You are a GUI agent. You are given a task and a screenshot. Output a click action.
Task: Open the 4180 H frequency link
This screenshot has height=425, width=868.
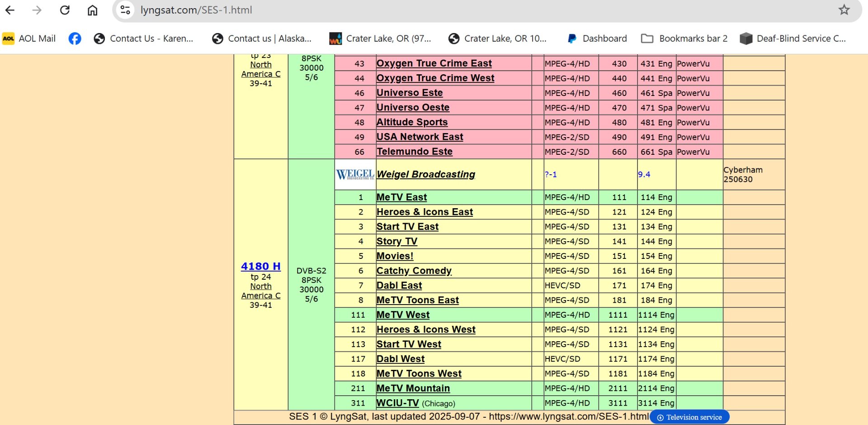click(x=261, y=266)
